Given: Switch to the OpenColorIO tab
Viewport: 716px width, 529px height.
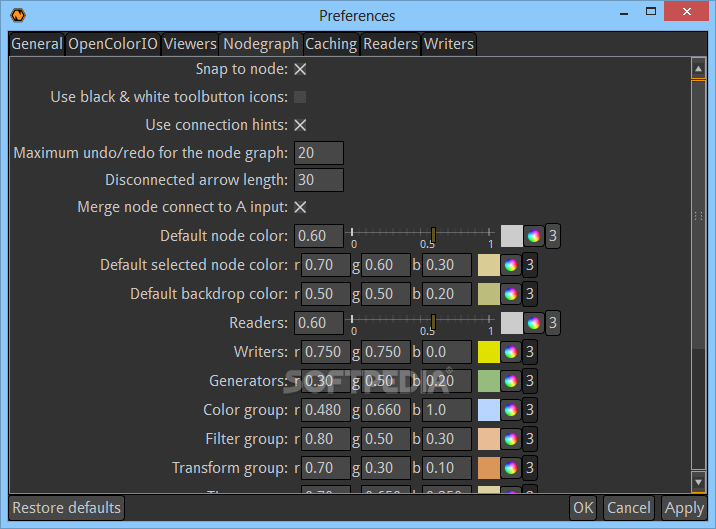Looking at the screenshot, I should point(113,44).
